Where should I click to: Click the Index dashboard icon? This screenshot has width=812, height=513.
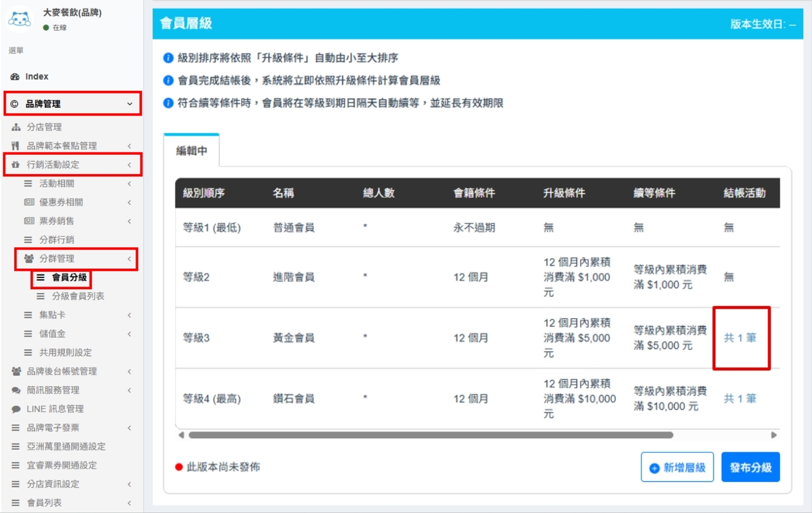[x=15, y=77]
